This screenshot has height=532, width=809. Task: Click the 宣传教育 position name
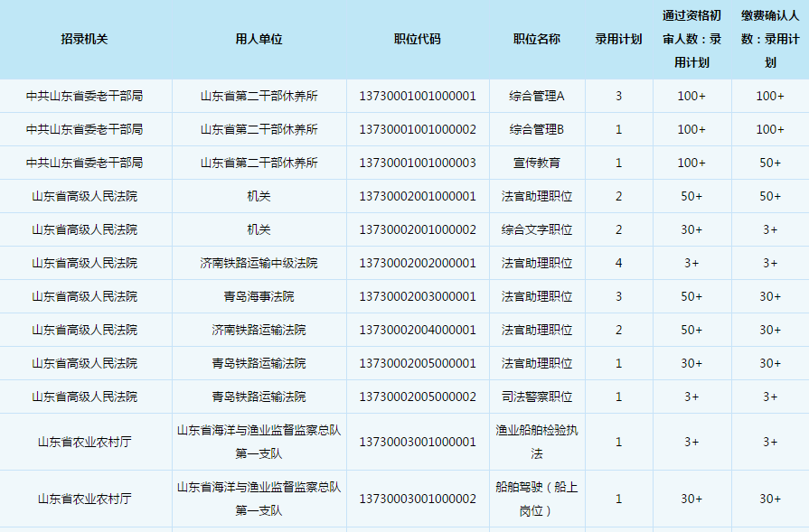click(537, 163)
